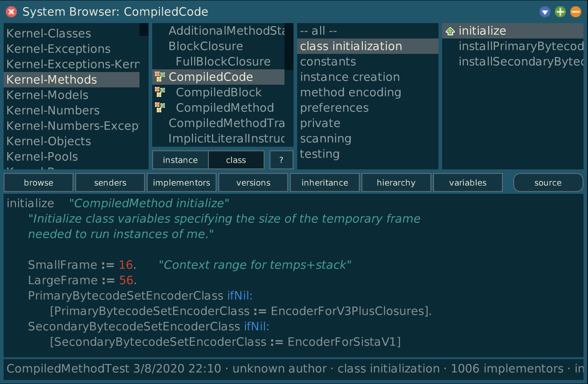Click the CompiledBlock class icon

[159, 92]
